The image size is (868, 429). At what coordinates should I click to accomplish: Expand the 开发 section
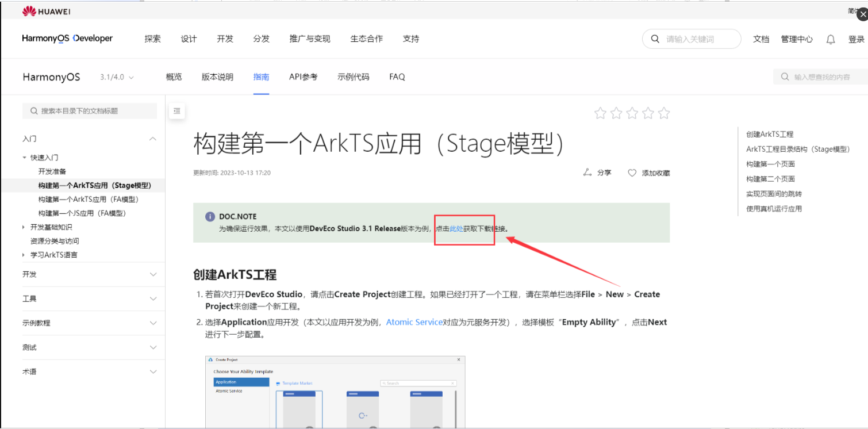point(153,274)
